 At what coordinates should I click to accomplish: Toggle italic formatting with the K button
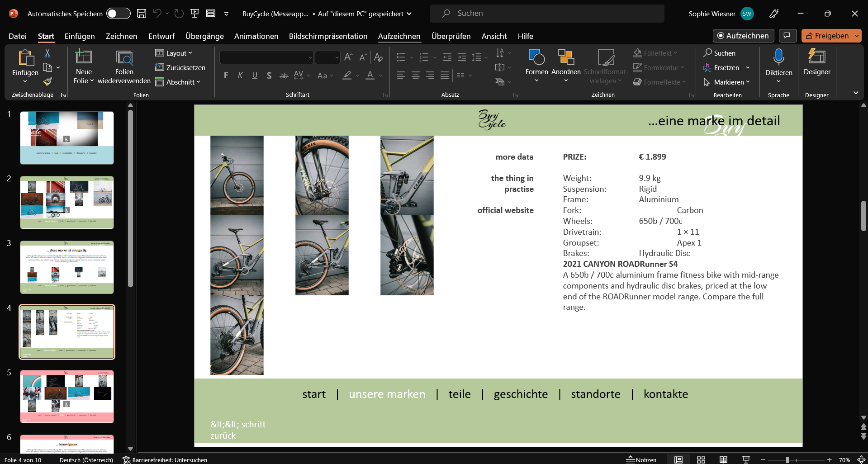[x=240, y=76]
